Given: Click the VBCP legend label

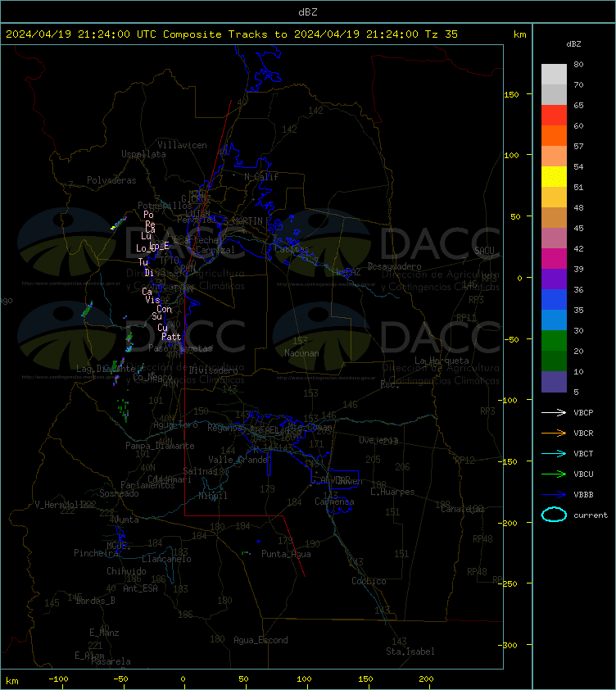Looking at the screenshot, I should (x=583, y=413).
